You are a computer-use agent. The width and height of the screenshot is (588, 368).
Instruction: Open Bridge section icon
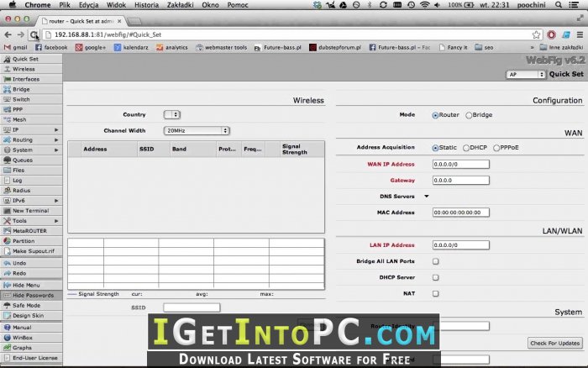[x=7, y=89]
